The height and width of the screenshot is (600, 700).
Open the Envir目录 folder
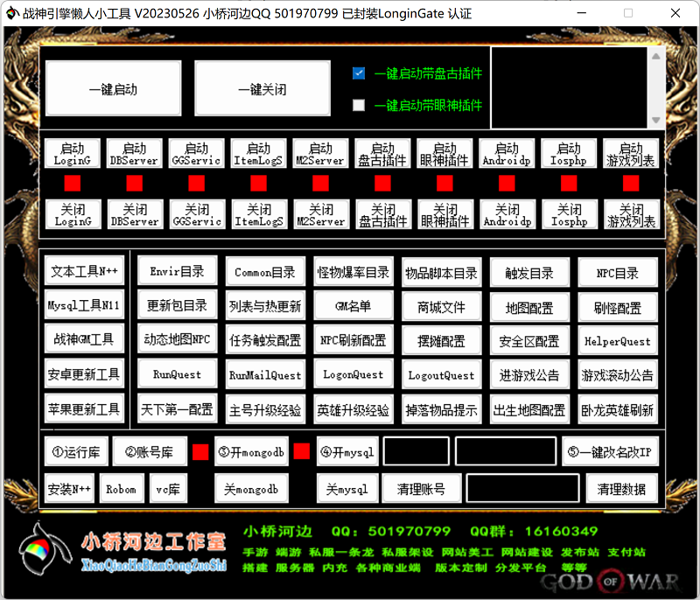point(178,271)
